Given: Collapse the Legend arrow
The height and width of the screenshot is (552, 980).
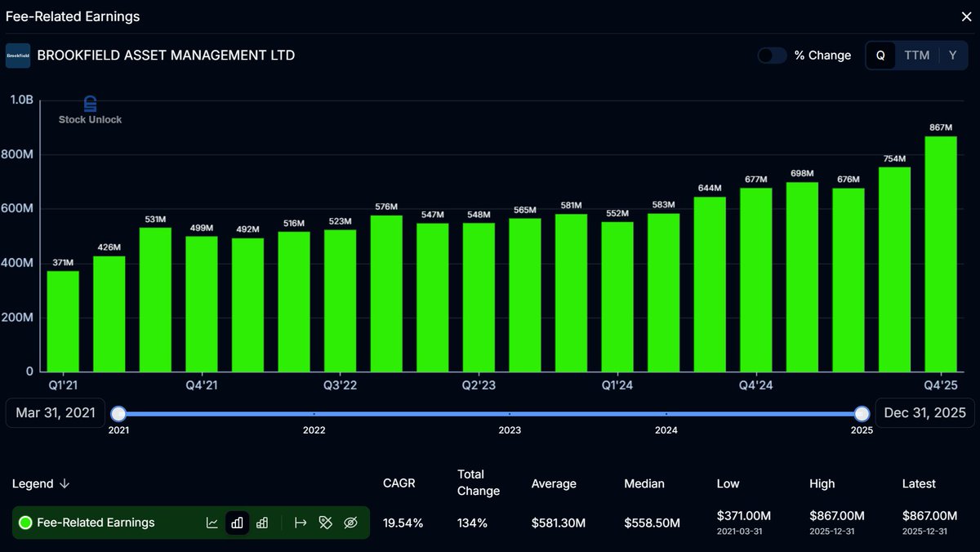Looking at the screenshot, I should (x=65, y=484).
